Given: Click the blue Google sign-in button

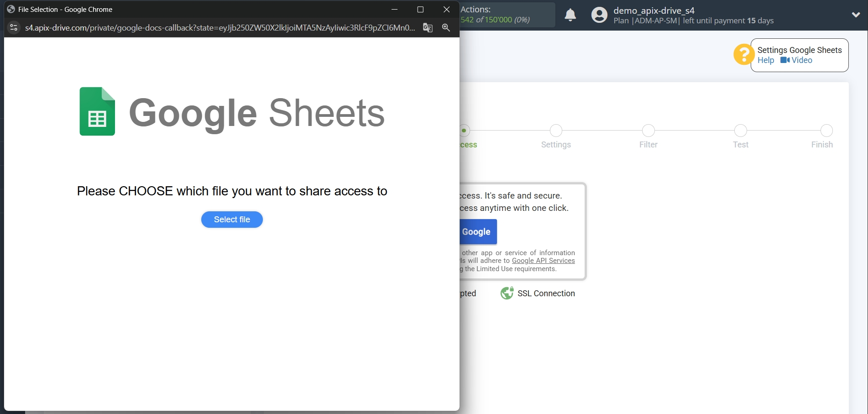Looking at the screenshot, I should point(476,231).
